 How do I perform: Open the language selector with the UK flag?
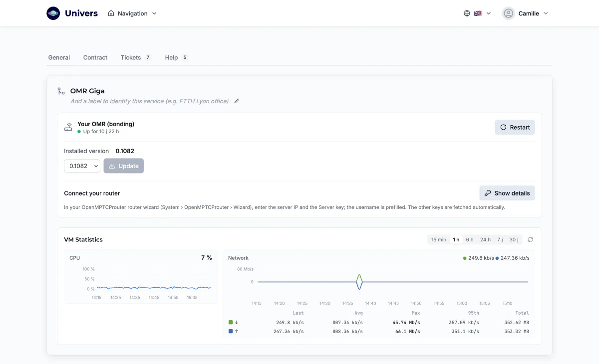pyautogui.click(x=477, y=13)
